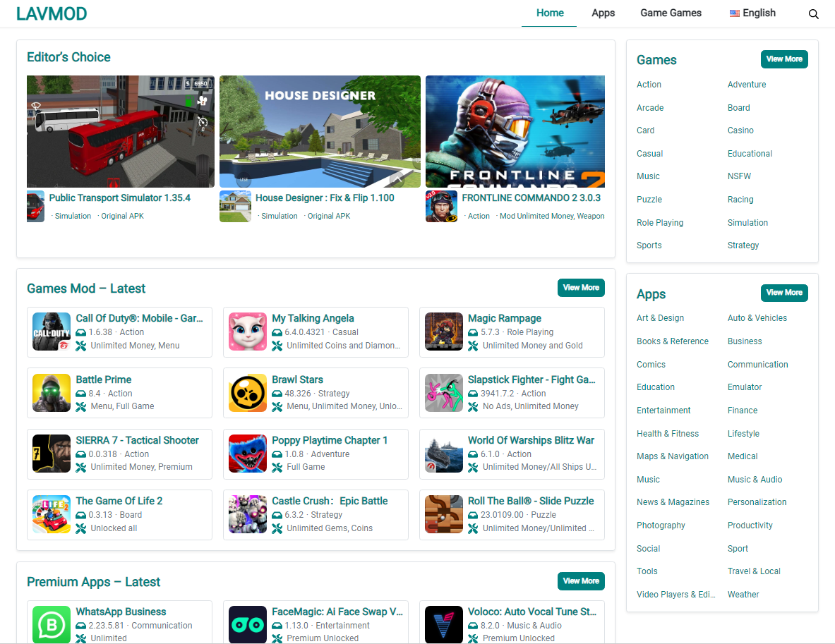Open the Maps & Navigation category

pos(672,456)
